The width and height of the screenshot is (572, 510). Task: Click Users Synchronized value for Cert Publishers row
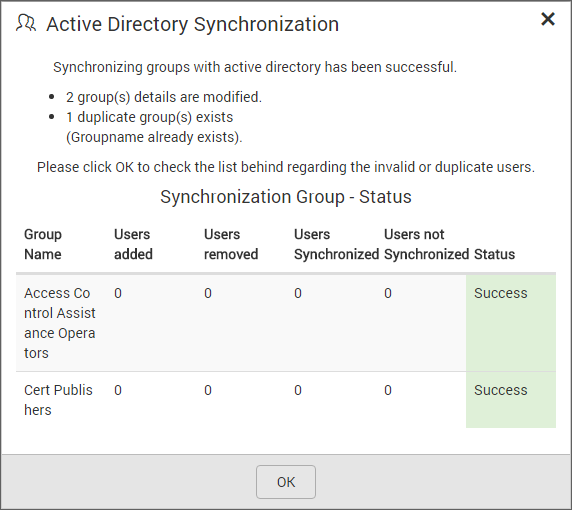(298, 390)
